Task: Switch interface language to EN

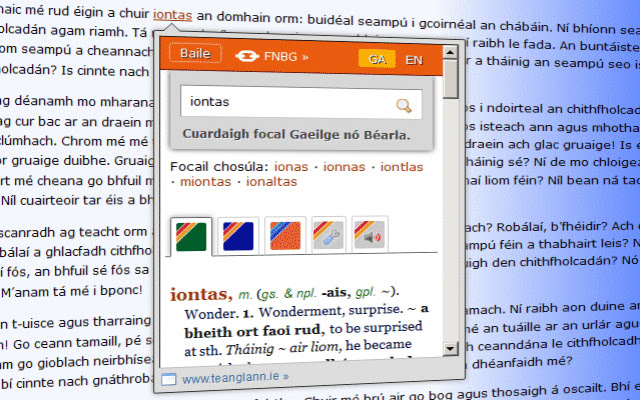Action: point(413,60)
